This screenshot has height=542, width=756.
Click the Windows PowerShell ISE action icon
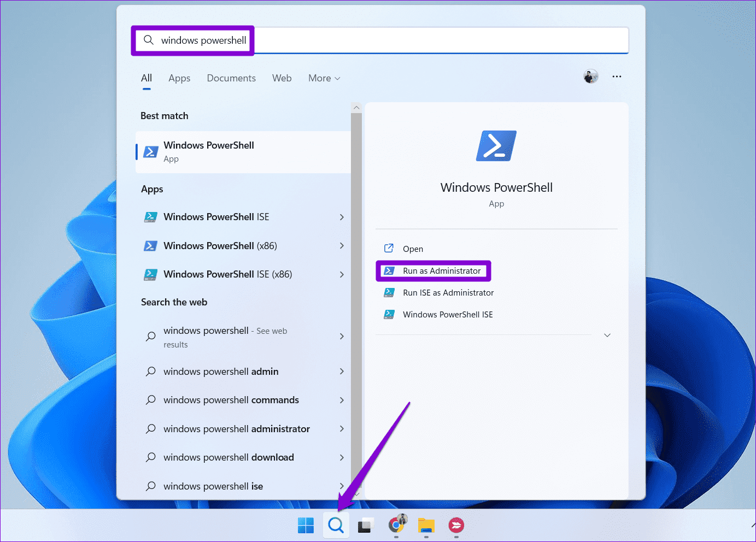[389, 315]
